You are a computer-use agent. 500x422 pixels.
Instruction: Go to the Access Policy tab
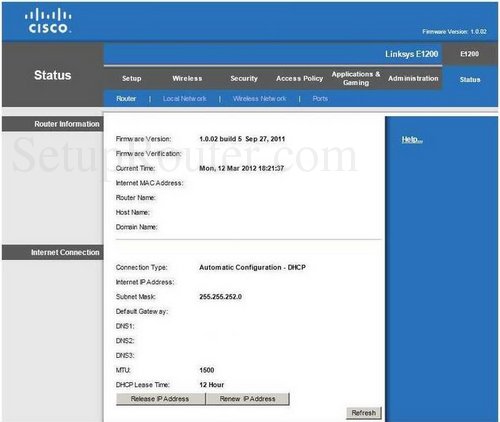point(299,79)
